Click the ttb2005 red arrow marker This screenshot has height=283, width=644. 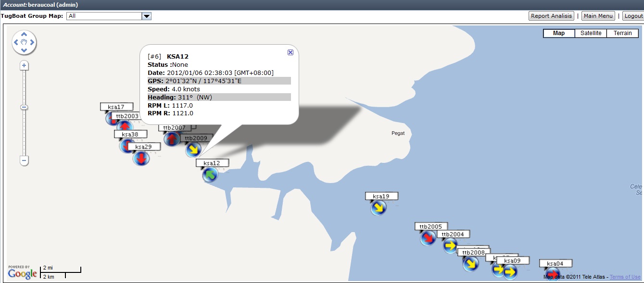tap(428, 238)
